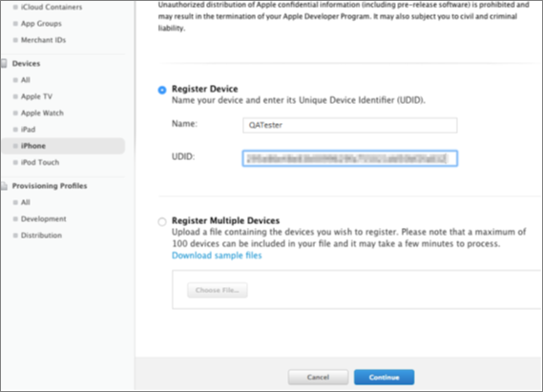Focus the UDID text field
The width and height of the screenshot is (543, 392).
pyautogui.click(x=350, y=158)
